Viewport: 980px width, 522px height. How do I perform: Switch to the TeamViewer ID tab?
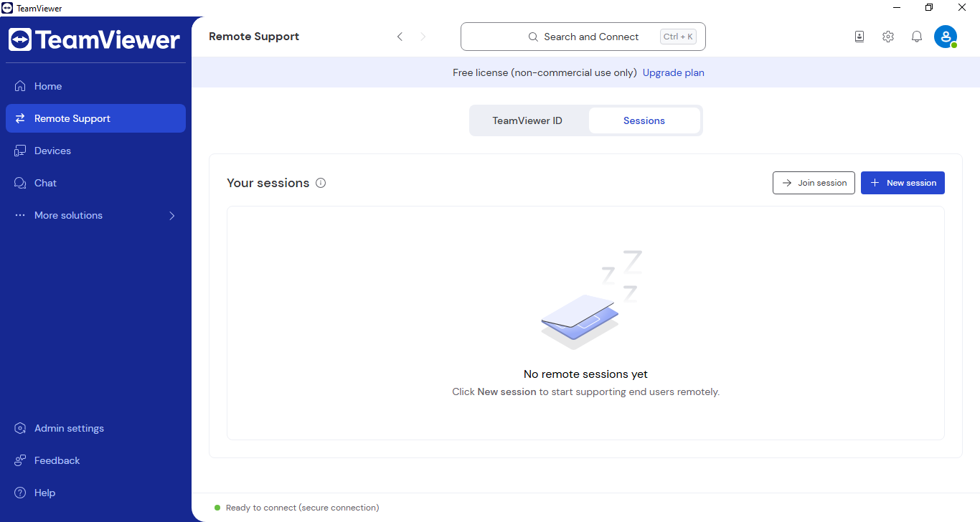(x=527, y=120)
